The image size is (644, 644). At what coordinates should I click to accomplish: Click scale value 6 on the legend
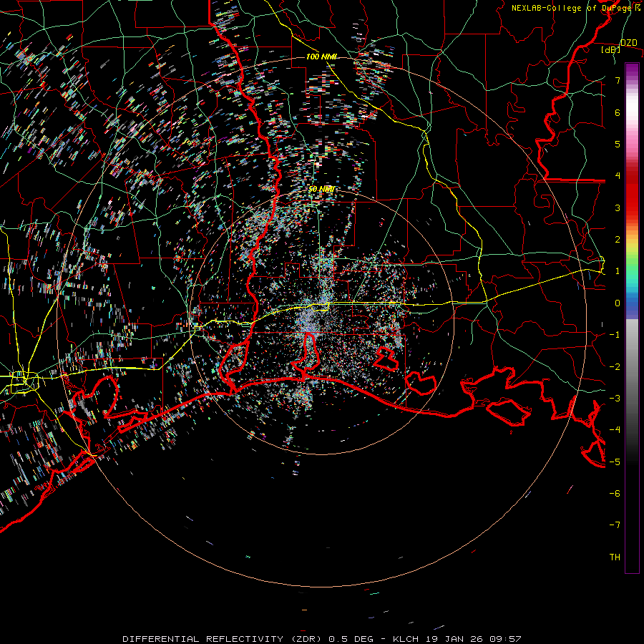click(x=618, y=112)
